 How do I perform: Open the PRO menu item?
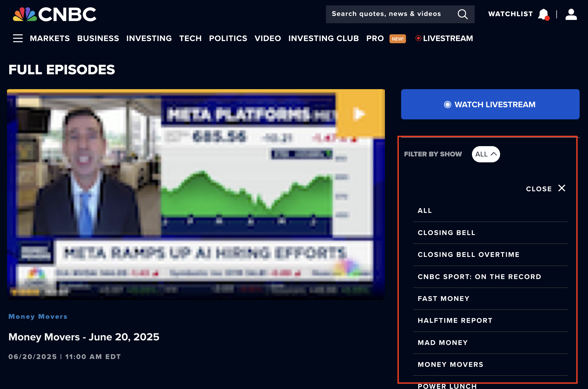(x=375, y=38)
